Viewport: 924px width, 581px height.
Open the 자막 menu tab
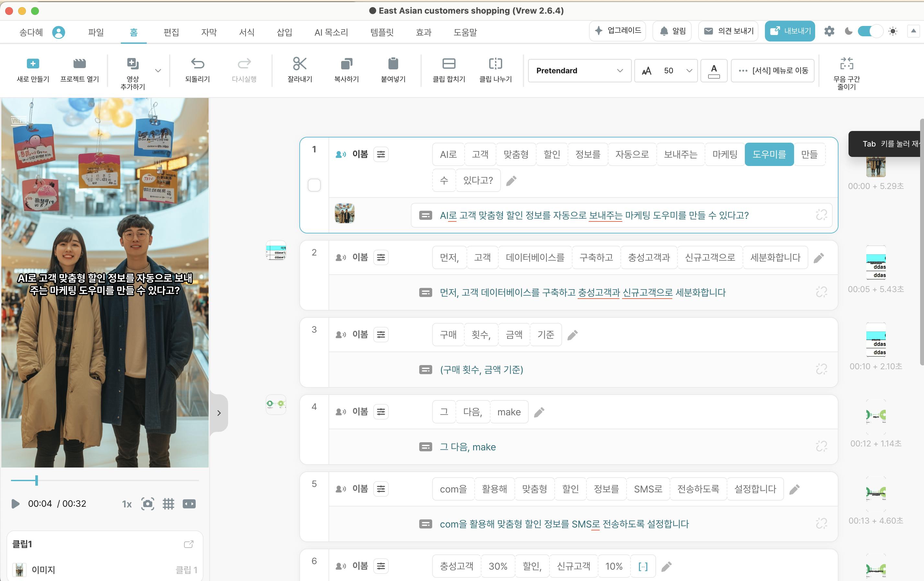(209, 32)
